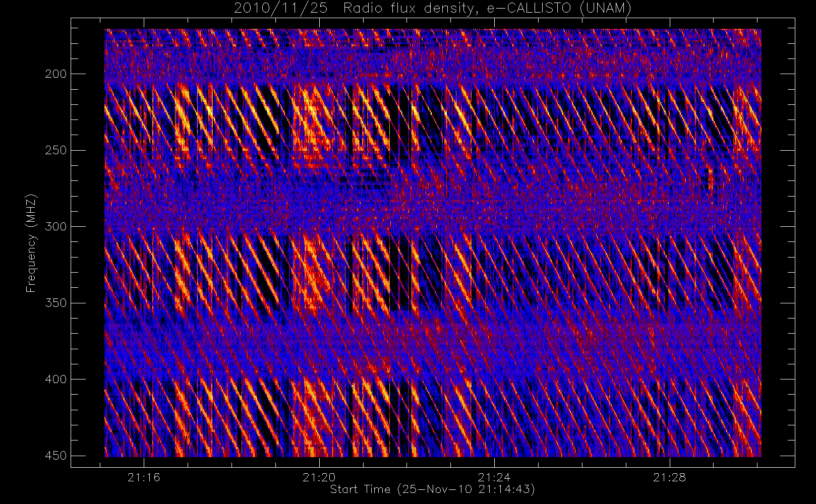Click the plot title '2010/11/25 Radio flux density'
Image resolution: width=816 pixels, height=504 pixels.
click(x=432, y=9)
